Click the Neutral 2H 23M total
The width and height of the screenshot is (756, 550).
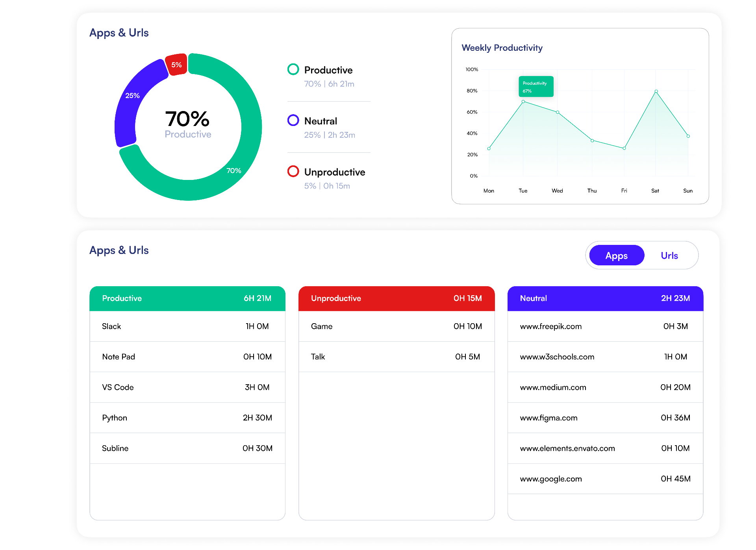pos(676,298)
